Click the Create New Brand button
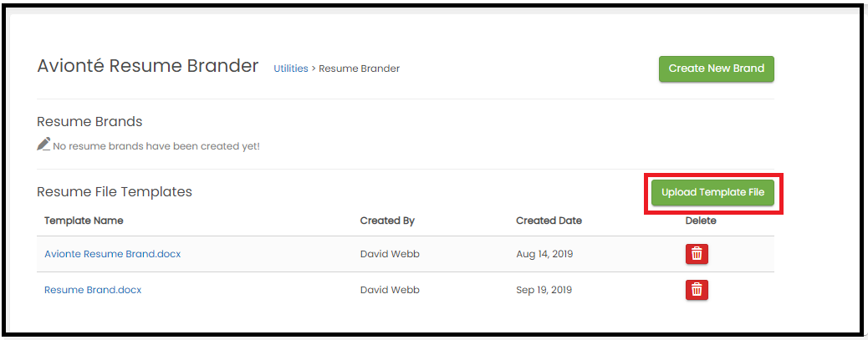868x340 pixels. (x=717, y=69)
